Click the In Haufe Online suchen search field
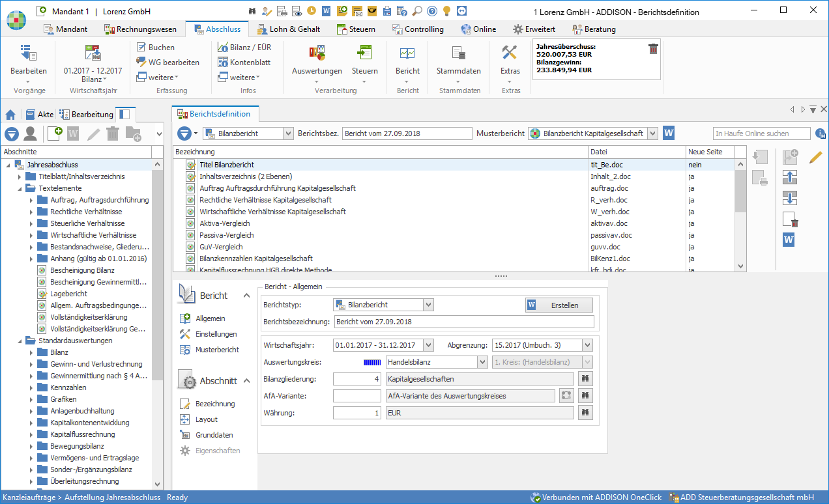The height and width of the screenshot is (504, 829). click(762, 133)
